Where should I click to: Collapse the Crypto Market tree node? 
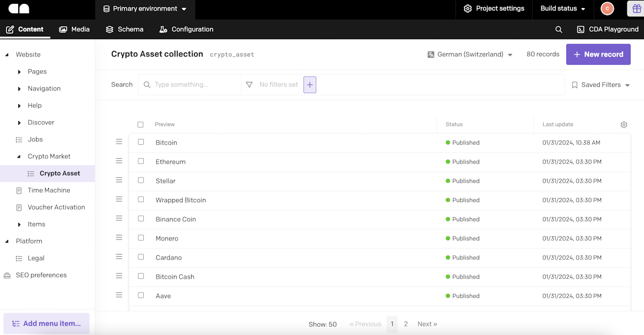19,157
